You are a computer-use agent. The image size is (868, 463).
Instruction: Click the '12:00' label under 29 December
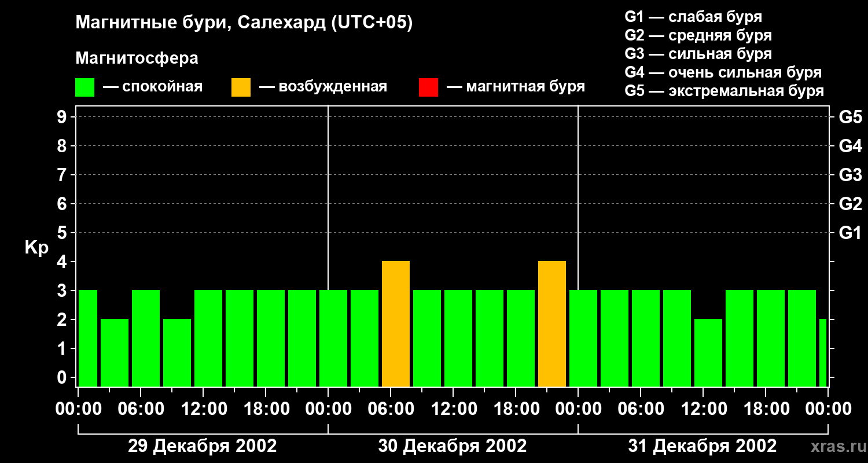203,409
